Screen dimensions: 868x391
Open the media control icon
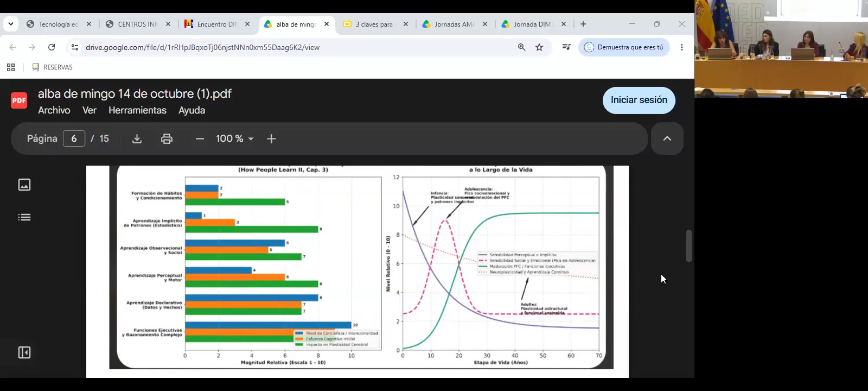coord(566,47)
